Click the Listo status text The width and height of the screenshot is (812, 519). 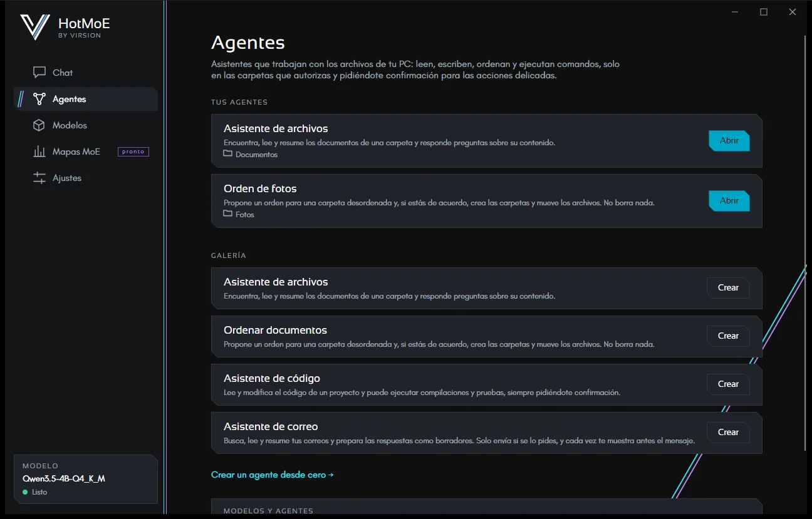pyautogui.click(x=39, y=492)
